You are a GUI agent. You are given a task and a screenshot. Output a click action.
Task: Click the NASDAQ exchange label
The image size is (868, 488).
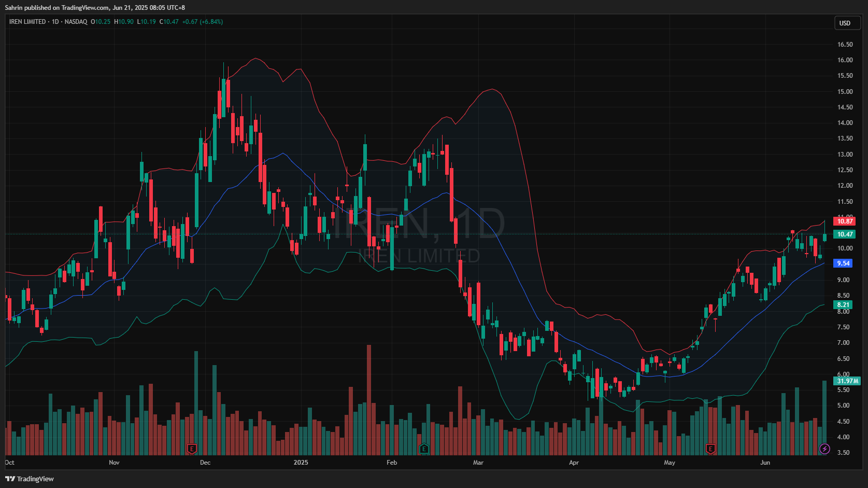click(x=76, y=22)
